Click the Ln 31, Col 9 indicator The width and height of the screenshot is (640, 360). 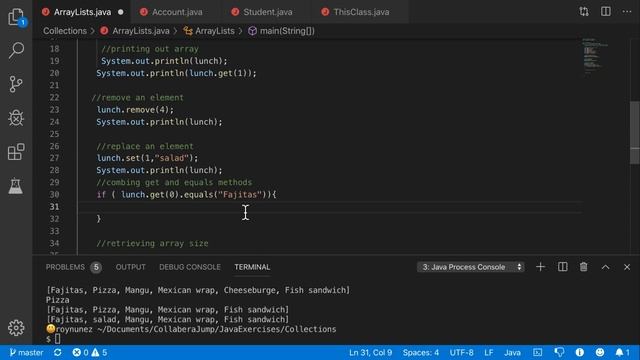click(x=370, y=353)
